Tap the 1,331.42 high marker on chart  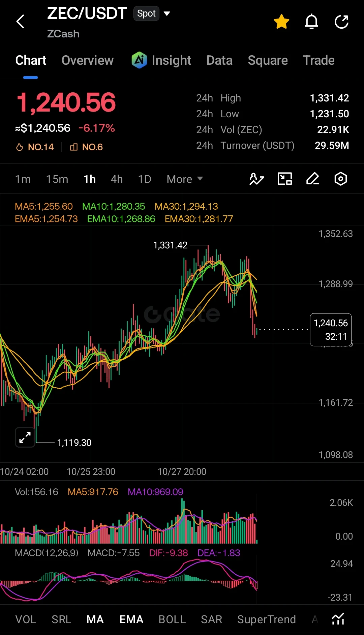(170, 245)
